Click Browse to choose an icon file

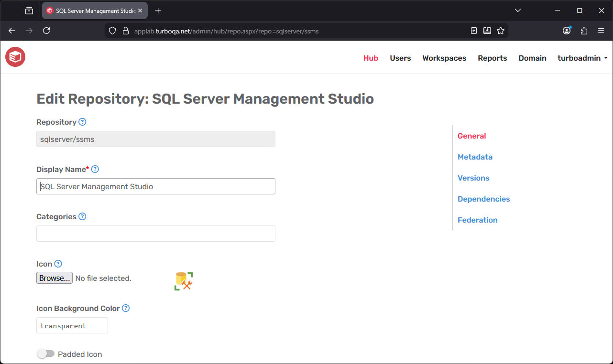pyautogui.click(x=54, y=278)
